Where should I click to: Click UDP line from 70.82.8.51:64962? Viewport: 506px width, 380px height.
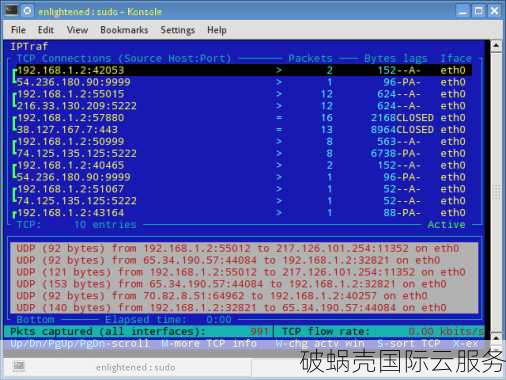click(222, 296)
